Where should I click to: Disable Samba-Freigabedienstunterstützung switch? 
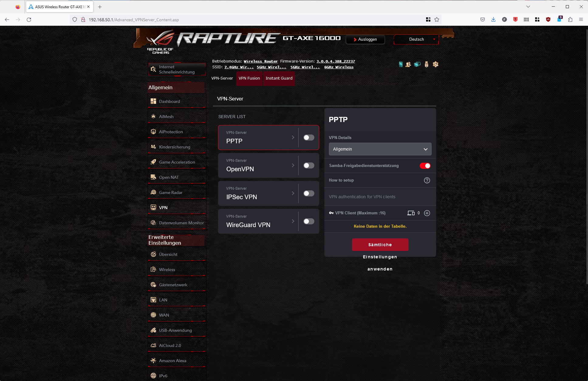[425, 166]
